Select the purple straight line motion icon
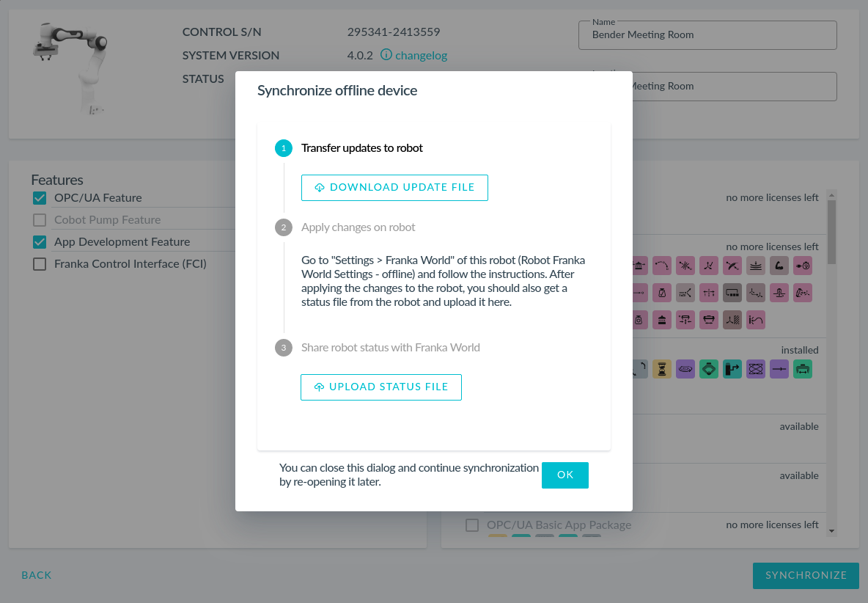This screenshot has width=868, height=603. tap(779, 369)
